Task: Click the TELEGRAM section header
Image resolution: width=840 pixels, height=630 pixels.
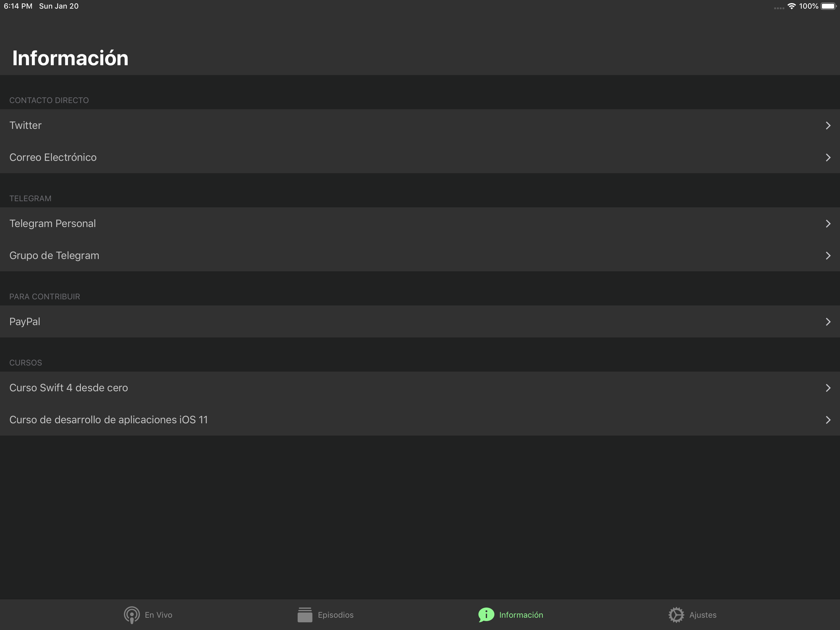Action: tap(30, 198)
